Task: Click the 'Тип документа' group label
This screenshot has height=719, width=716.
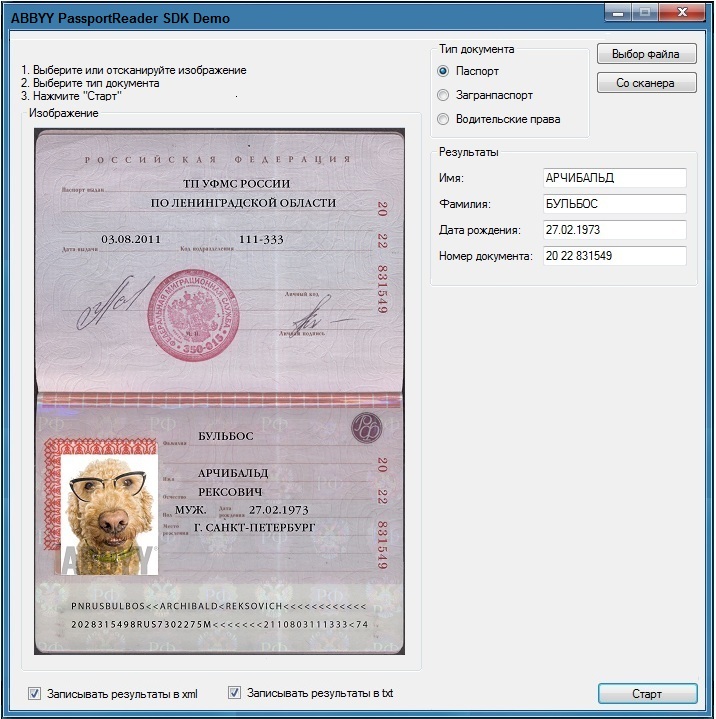Action: tap(477, 49)
